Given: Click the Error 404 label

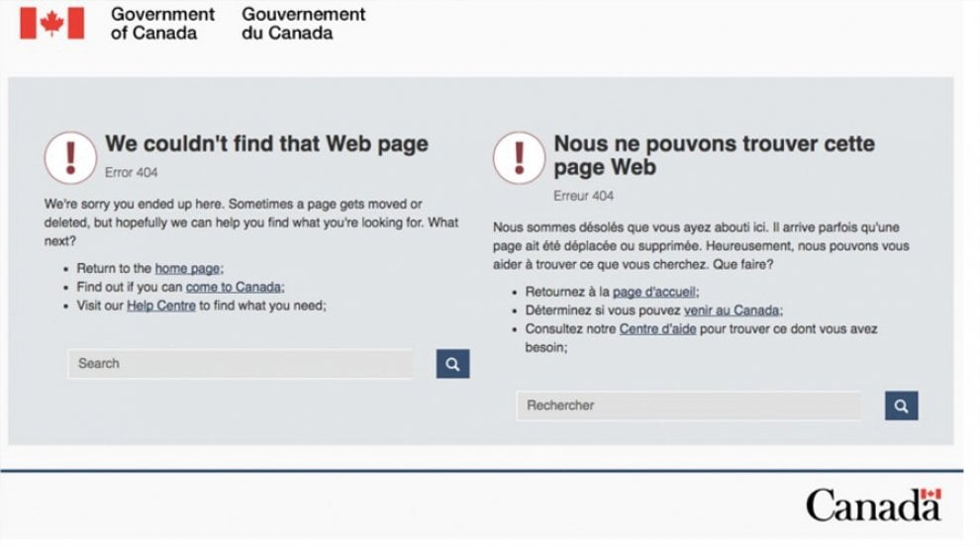Looking at the screenshot, I should coord(132,172).
